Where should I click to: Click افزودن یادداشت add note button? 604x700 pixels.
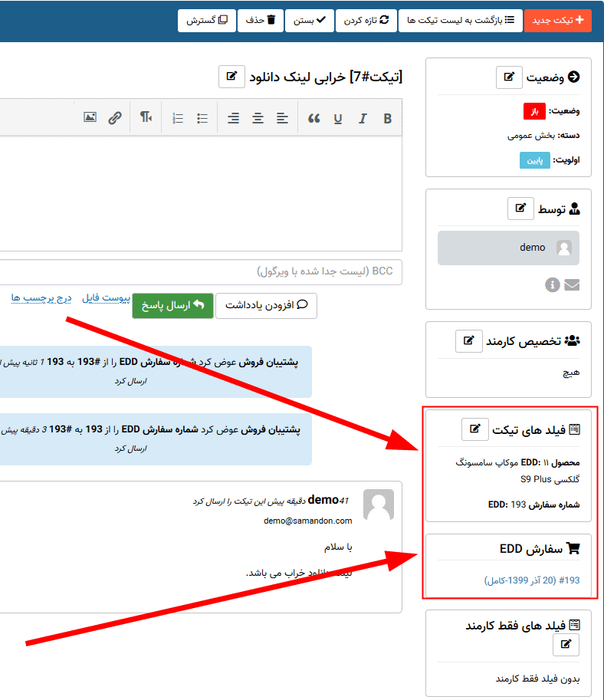tap(266, 305)
